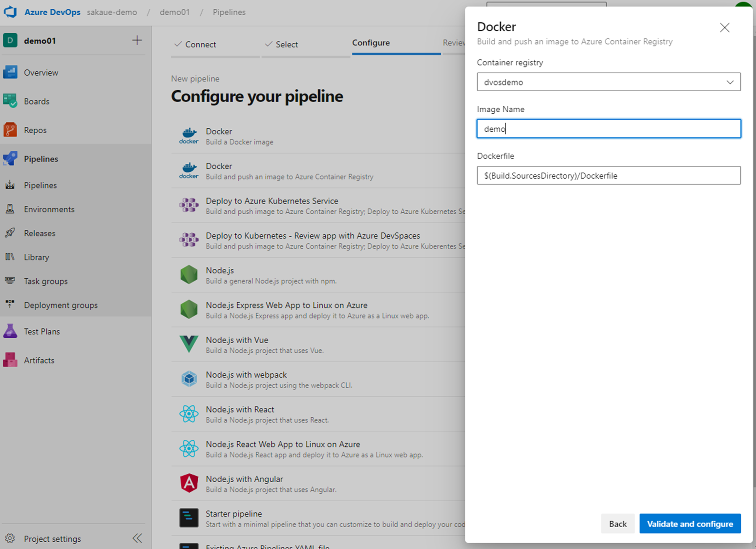Click the Vue logo icon
This screenshot has height=549, width=756.
[x=189, y=344]
